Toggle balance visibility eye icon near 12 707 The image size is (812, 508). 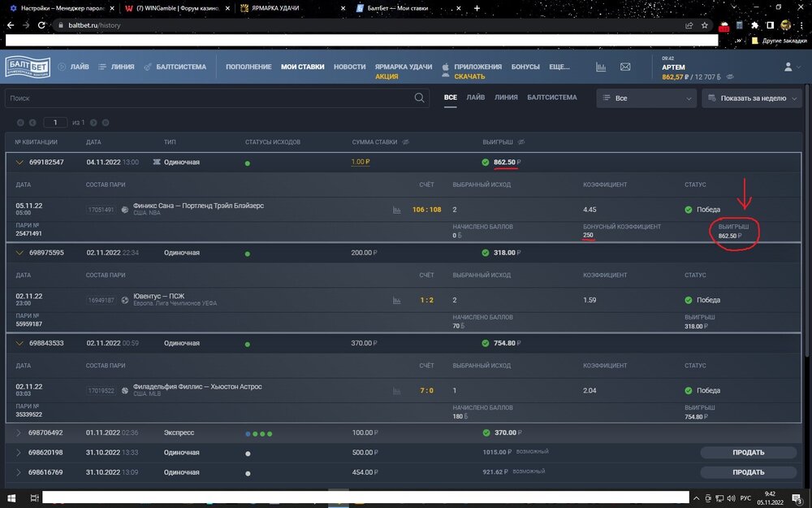729,76
